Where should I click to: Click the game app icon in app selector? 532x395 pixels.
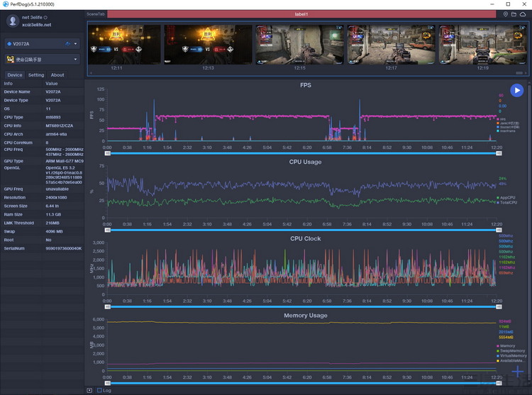(11, 60)
